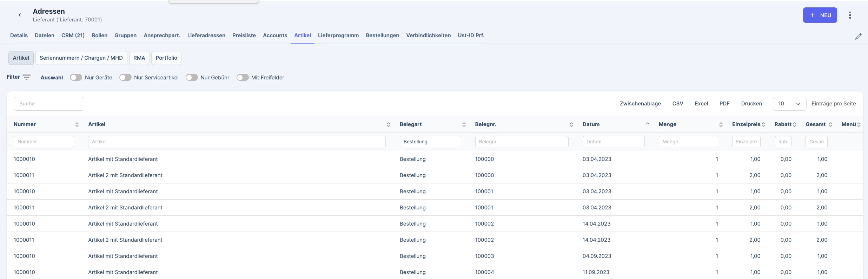This screenshot has width=868, height=279.
Task: Open the three-dot options menu
Action: point(850,15)
